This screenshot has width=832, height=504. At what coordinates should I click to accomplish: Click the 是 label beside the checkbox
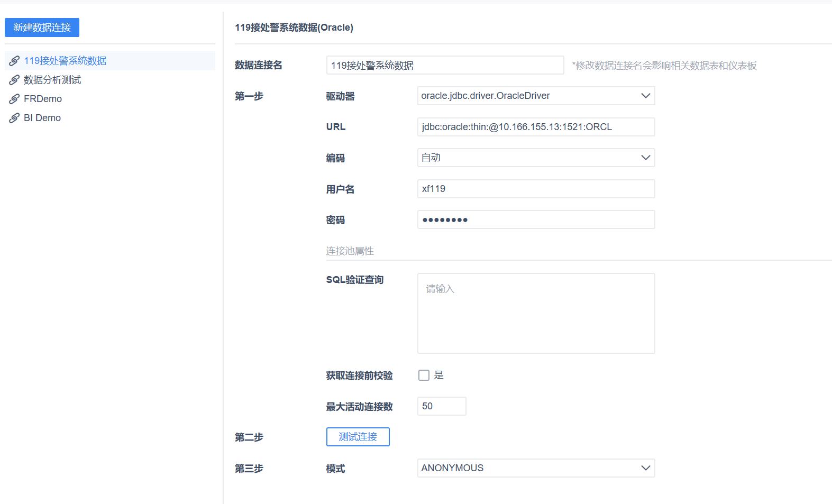click(439, 375)
